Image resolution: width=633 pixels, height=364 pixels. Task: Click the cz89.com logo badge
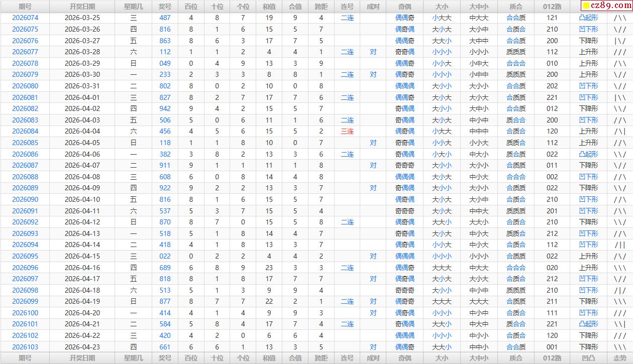pos(606,6)
